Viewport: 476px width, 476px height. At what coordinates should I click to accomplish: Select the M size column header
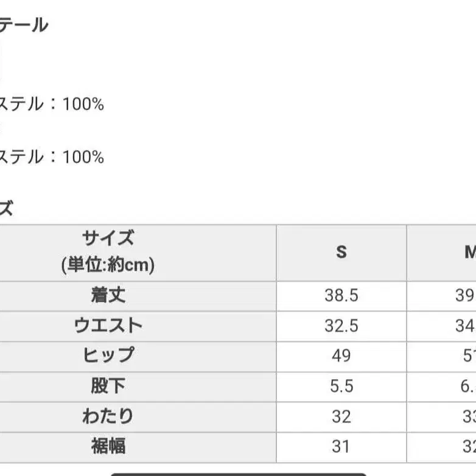[469, 251]
